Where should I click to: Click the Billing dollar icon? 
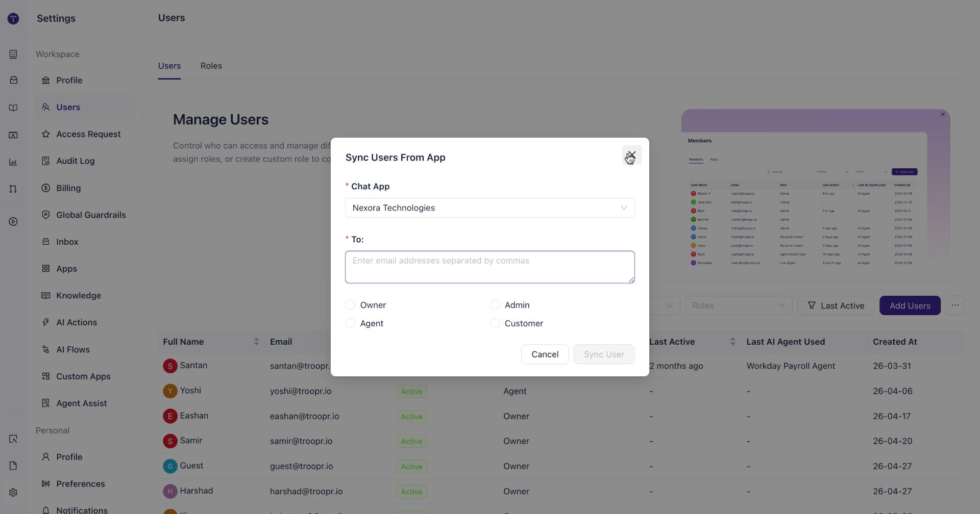(46, 188)
